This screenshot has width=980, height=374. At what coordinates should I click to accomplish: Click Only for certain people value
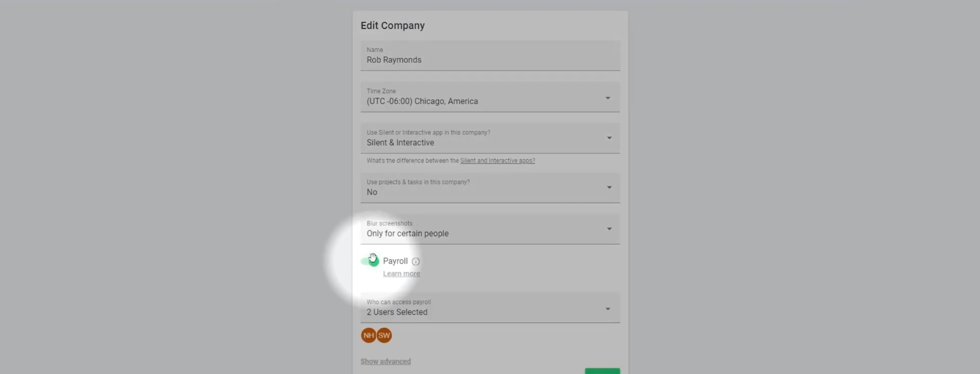point(407,234)
